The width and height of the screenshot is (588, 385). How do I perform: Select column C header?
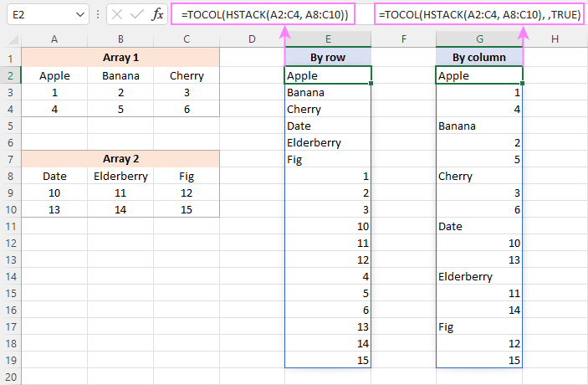click(x=187, y=39)
